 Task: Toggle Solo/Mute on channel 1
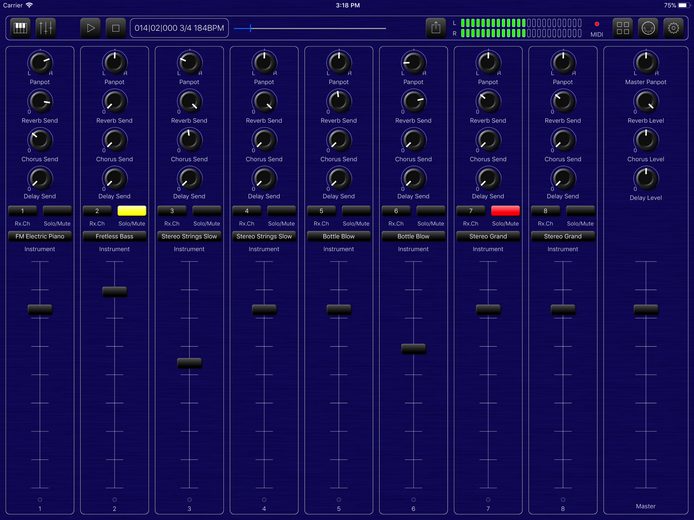(x=57, y=211)
